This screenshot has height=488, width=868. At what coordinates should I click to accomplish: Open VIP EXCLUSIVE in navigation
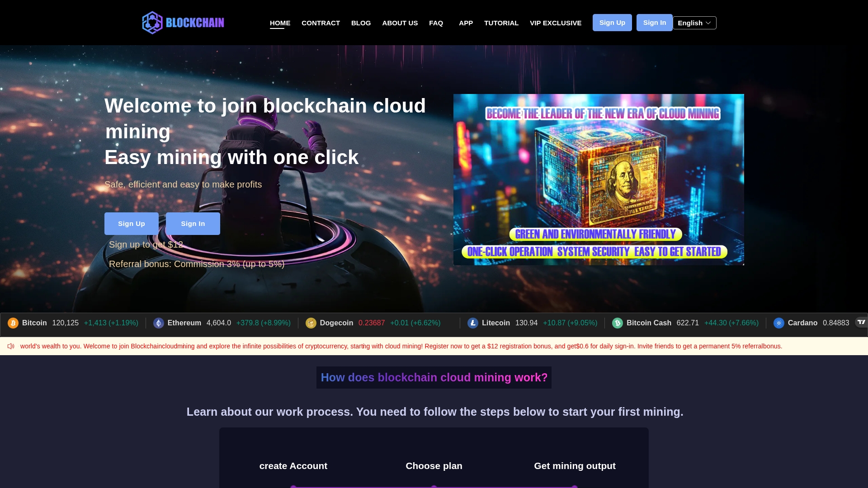tap(556, 23)
